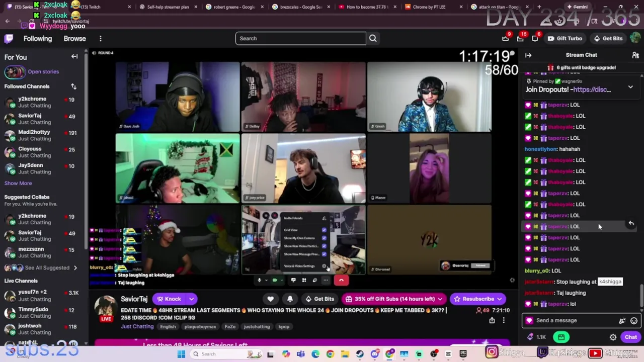Open camera device dropdown arrow
Image resolution: width=644 pixels, height=362 pixels.
click(x=281, y=280)
